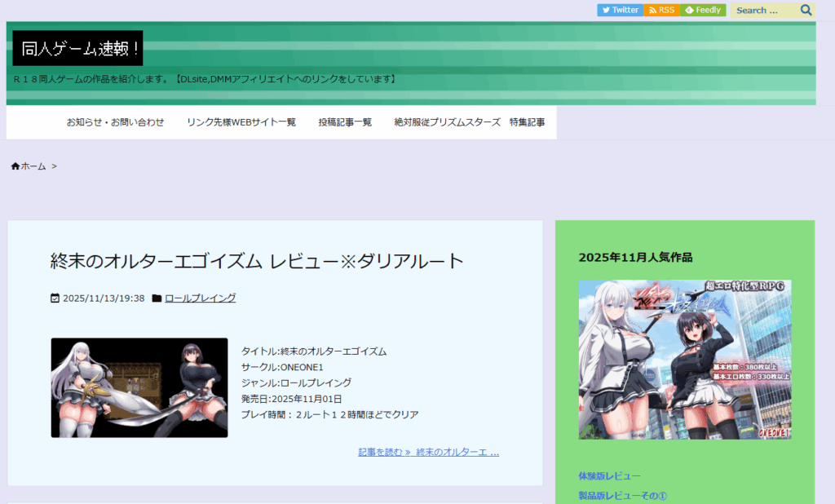This screenshot has height=504, width=835.
Task: Click the calendar icon beside the post date
Action: pos(53,298)
